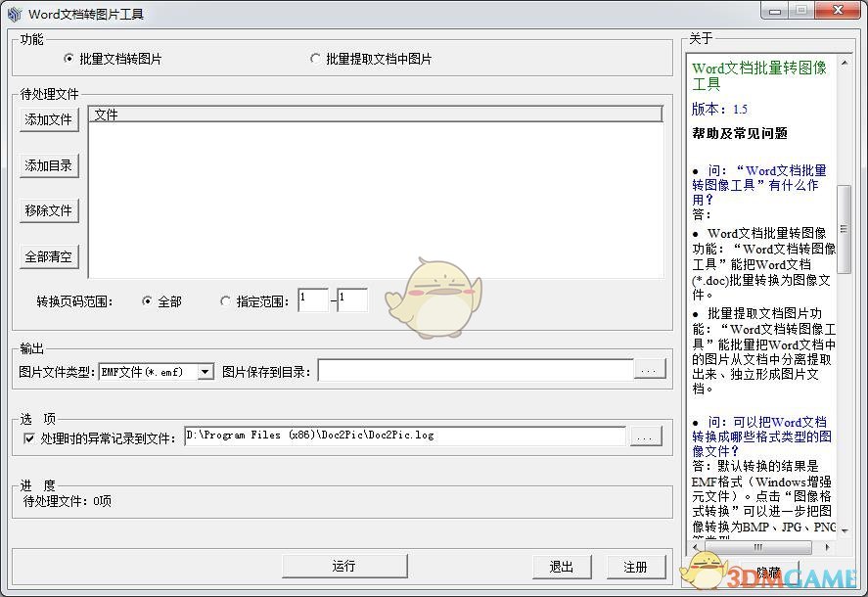Image resolution: width=868 pixels, height=597 pixels.
Task: Click the About panel scroll right arrow
Action: coord(827,547)
